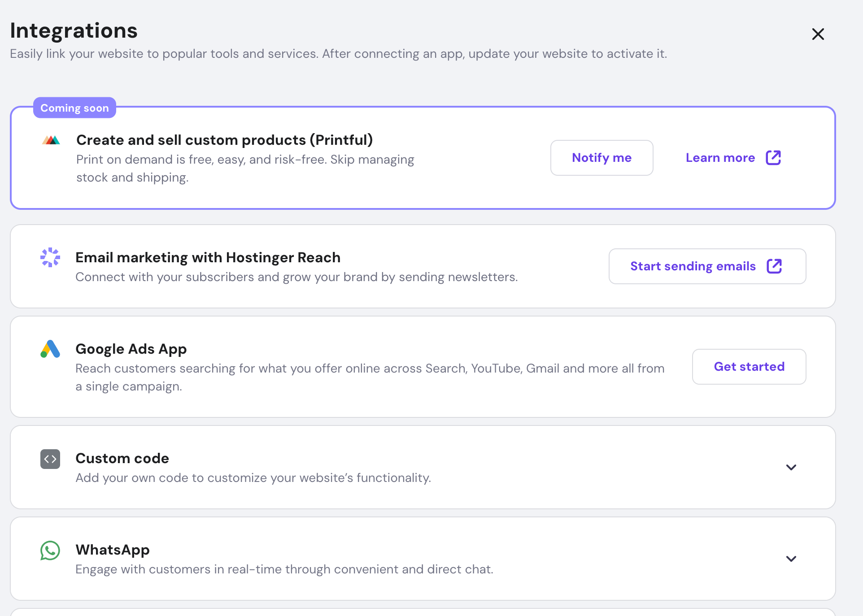Click the external-link icon inside Start sending emails
863x616 pixels.
tap(775, 266)
